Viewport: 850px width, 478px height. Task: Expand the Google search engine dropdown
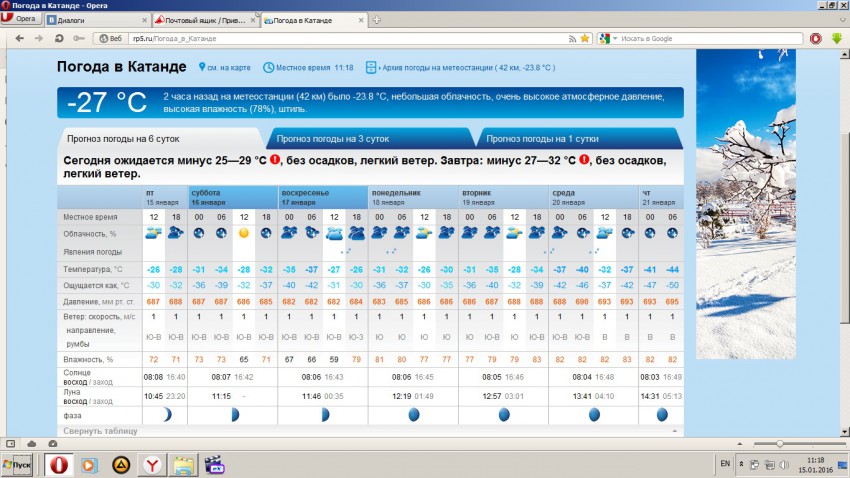[x=607, y=38]
